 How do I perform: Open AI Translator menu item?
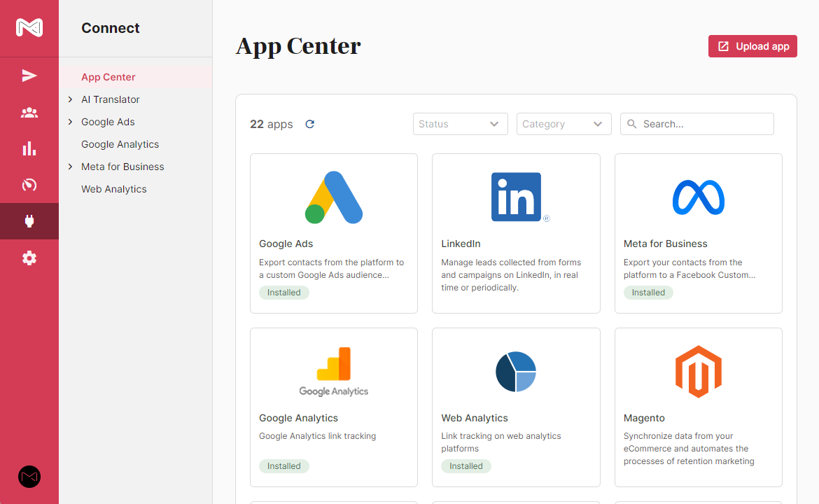tap(110, 99)
